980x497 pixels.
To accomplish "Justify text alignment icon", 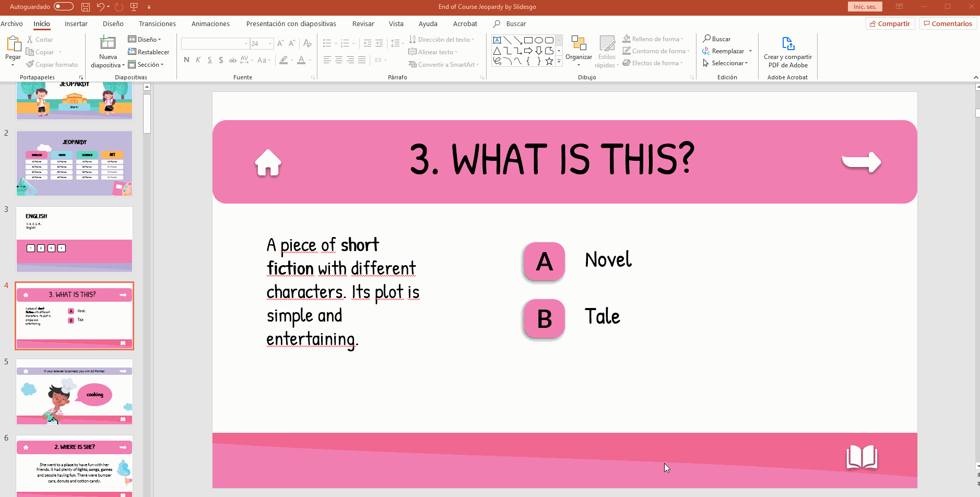I will coord(362,60).
